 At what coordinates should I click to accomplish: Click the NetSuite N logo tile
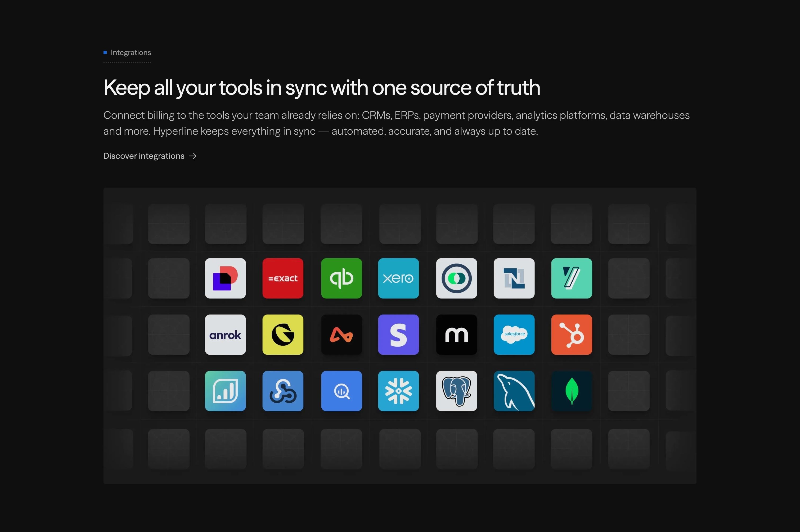pyautogui.click(x=514, y=278)
